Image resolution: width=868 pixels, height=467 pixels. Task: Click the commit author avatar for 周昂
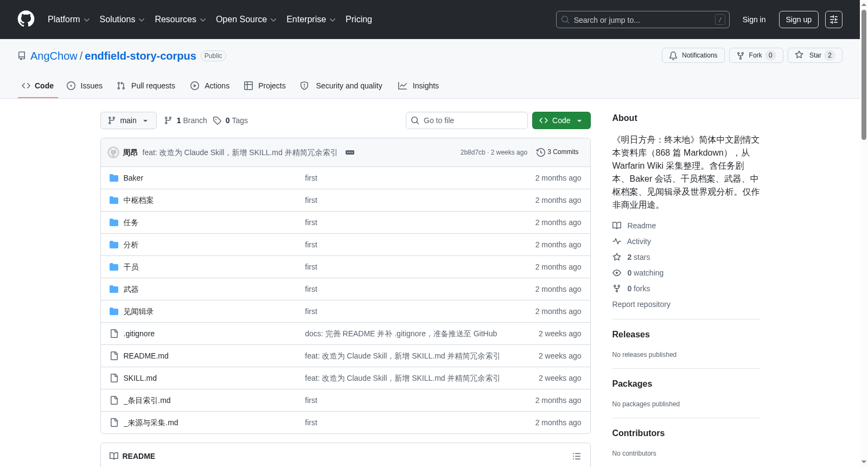pyautogui.click(x=113, y=152)
